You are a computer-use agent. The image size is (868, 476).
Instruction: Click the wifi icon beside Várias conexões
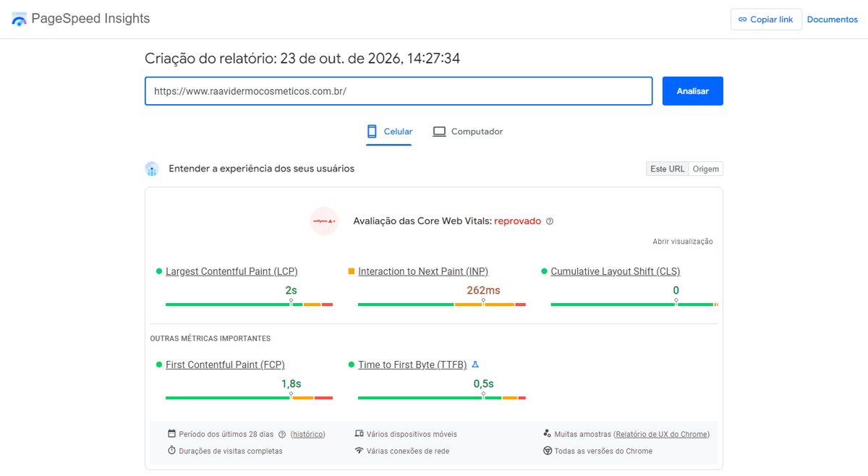[x=359, y=451]
